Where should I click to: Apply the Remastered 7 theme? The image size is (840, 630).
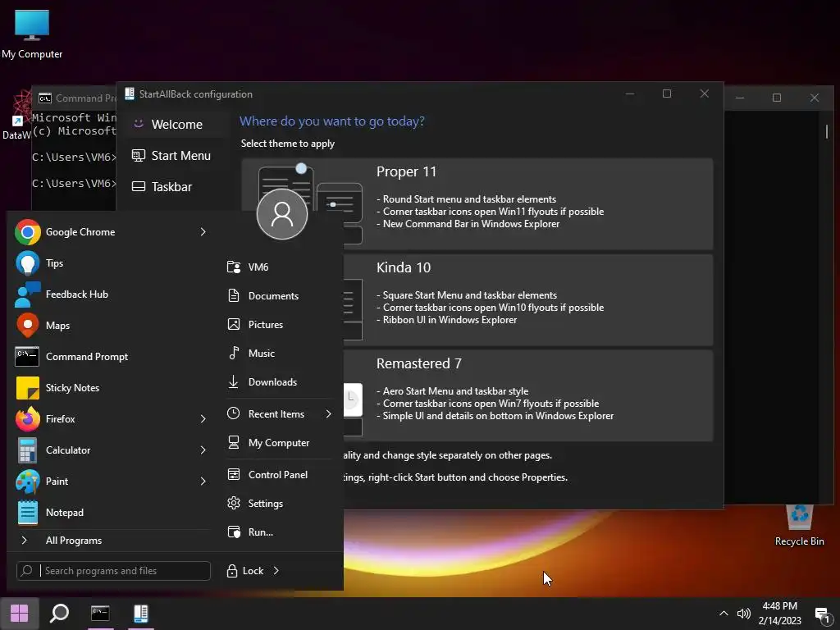(x=527, y=395)
